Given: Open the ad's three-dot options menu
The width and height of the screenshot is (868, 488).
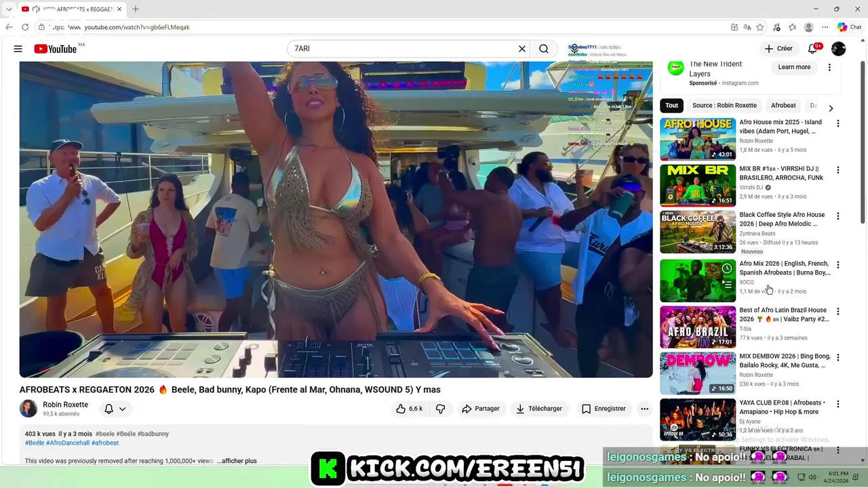Looking at the screenshot, I should [829, 67].
